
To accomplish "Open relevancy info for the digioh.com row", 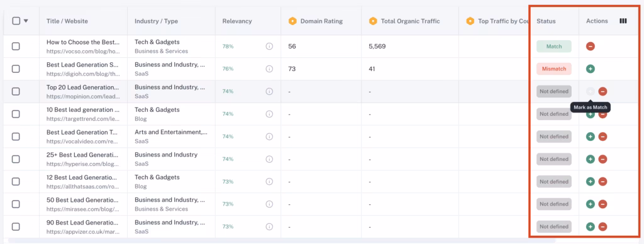I will point(269,69).
